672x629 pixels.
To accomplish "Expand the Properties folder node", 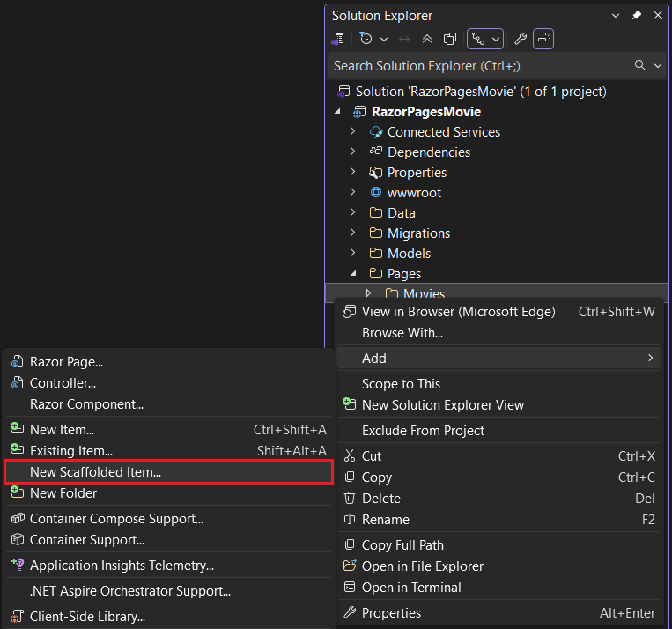I will (352, 172).
